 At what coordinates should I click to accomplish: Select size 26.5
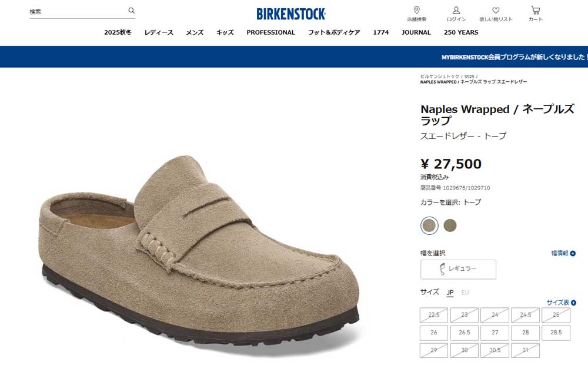465,333
